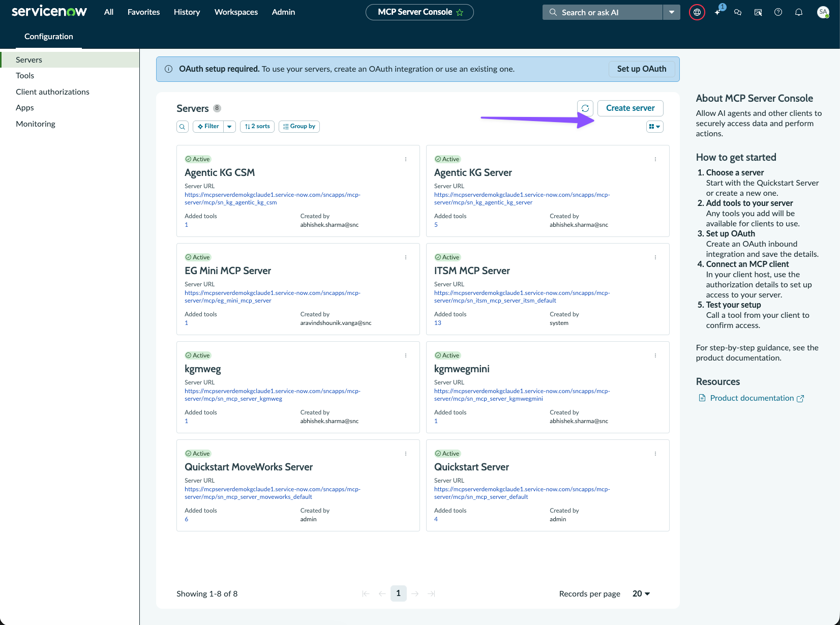Open kgmweg card three-dot menu
The width and height of the screenshot is (840, 625).
coord(406,355)
